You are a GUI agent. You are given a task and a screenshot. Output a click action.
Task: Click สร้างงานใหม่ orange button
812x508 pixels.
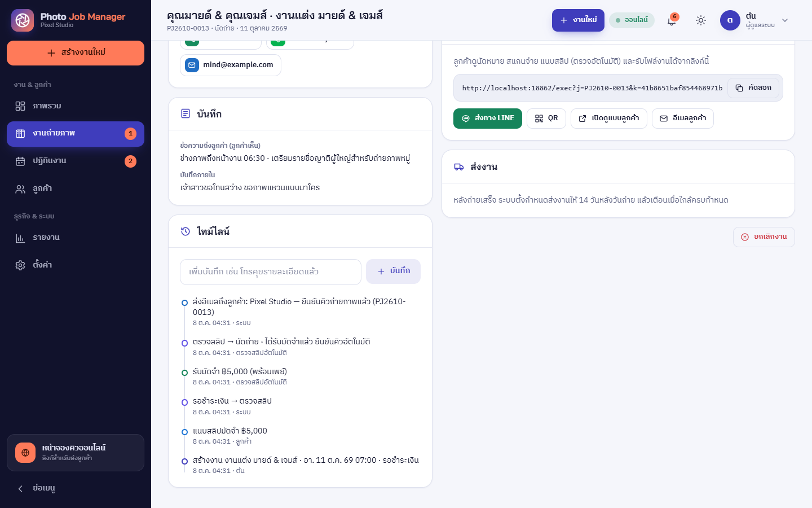(76, 53)
